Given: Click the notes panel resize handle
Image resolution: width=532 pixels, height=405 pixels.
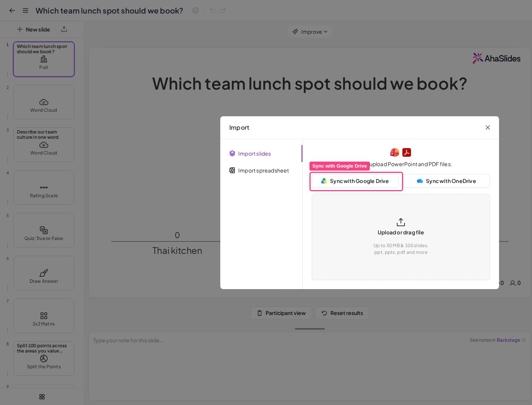Looking at the screenshot, I should (x=310, y=329).
